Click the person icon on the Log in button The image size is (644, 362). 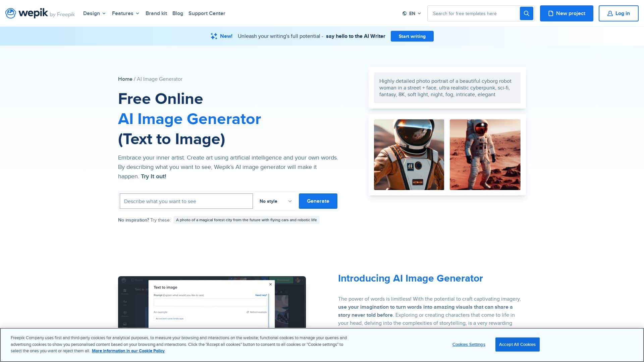[609, 13]
